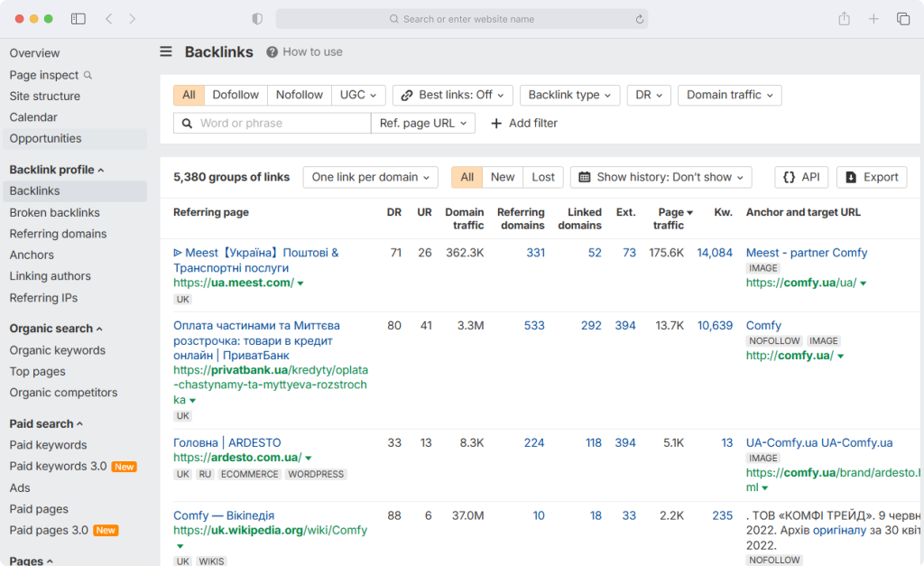Image resolution: width=924 pixels, height=566 pixels.
Task: Click the API braces icon
Action: (789, 177)
